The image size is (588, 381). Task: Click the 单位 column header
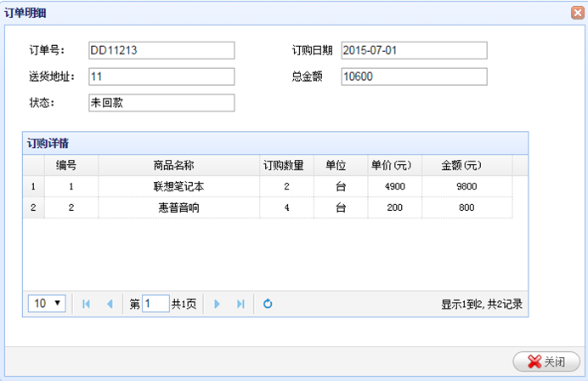pos(341,165)
